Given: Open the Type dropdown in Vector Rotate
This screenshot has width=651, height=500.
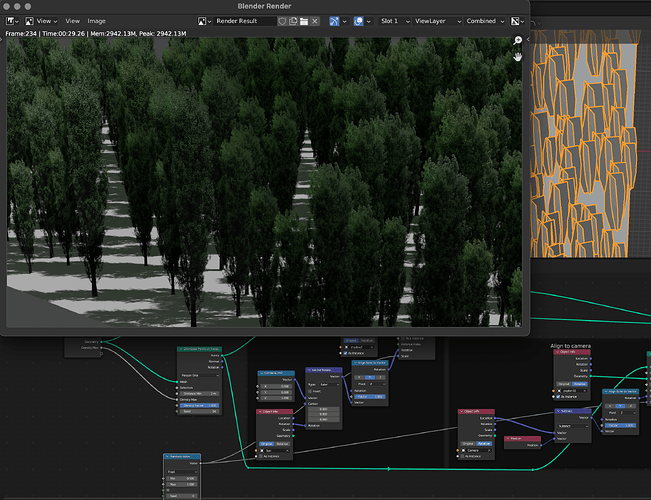Looking at the screenshot, I should tap(330, 385).
